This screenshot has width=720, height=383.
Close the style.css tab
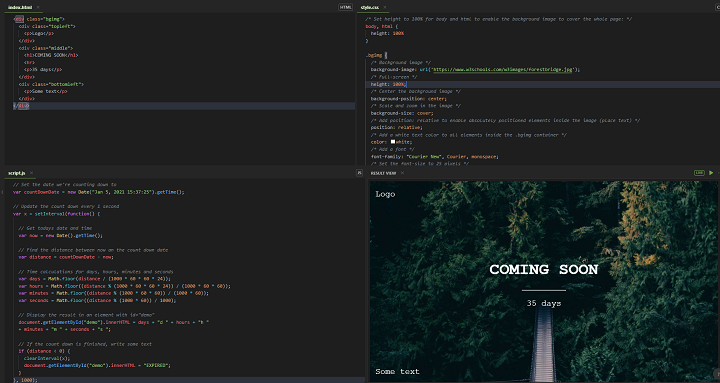[385, 7]
